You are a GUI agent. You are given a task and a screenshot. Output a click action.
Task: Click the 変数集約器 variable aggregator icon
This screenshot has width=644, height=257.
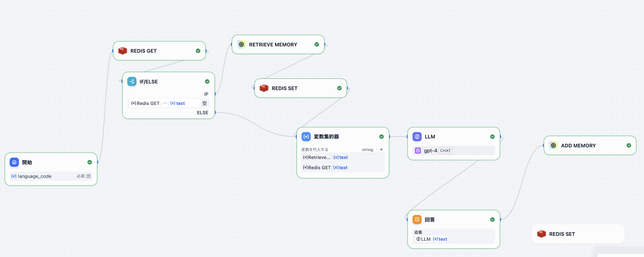[x=306, y=136]
